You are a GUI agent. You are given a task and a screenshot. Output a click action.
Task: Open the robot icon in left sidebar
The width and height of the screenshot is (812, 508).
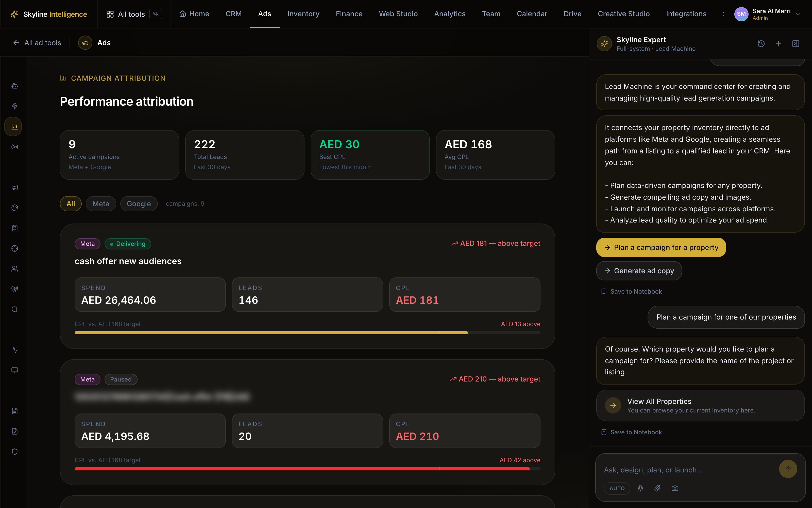[14, 86]
